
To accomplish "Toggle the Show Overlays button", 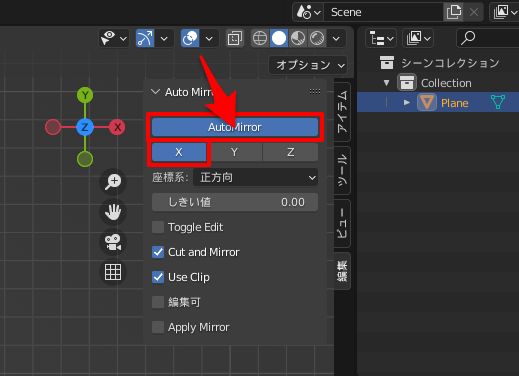I will (190, 38).
